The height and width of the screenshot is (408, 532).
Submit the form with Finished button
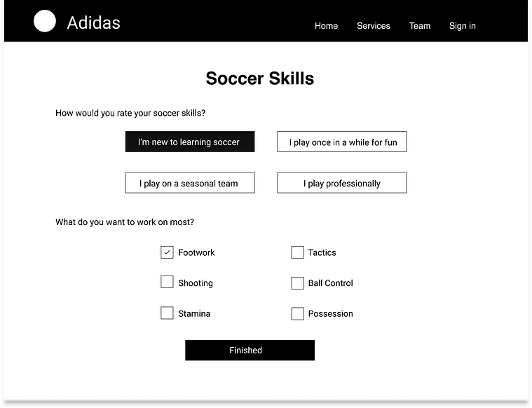(250, 351)
